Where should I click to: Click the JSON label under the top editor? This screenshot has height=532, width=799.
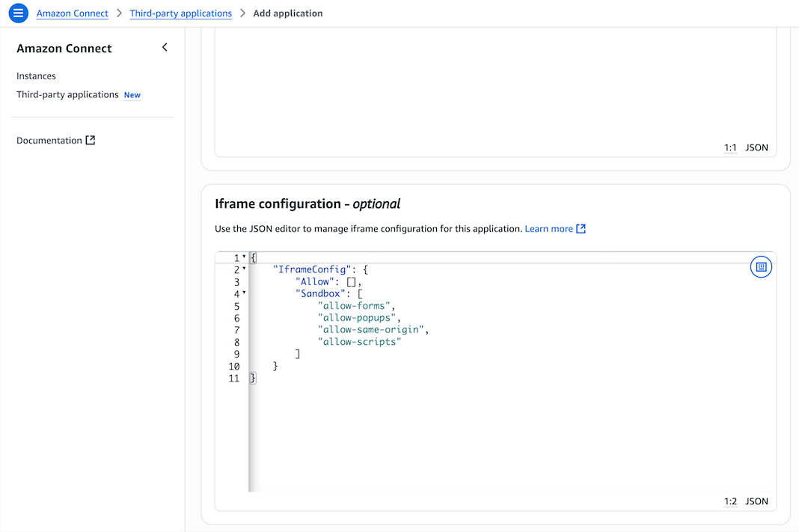coord(756,147)
